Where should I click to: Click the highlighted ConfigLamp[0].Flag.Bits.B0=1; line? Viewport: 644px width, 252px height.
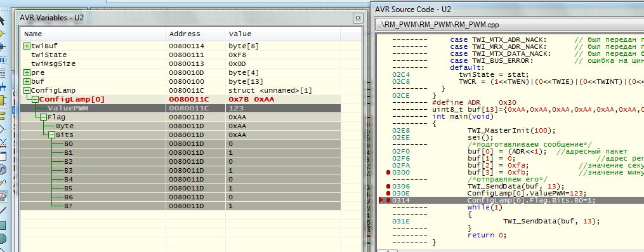tap(531, 200)
